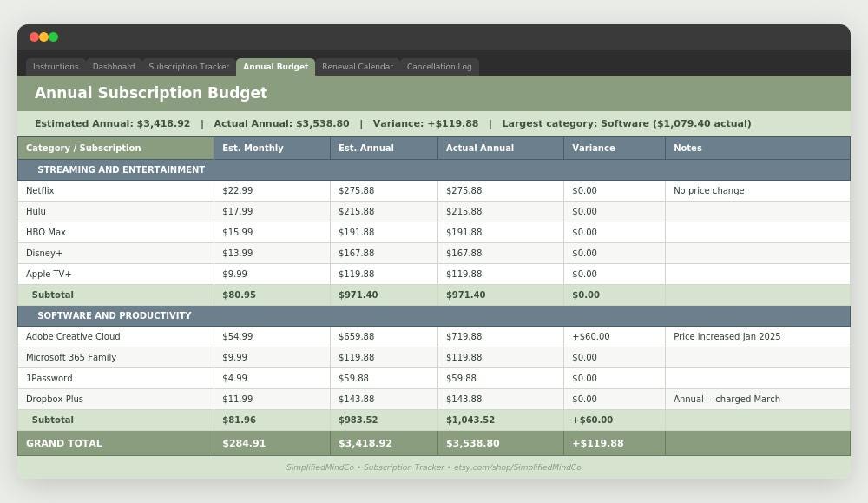Go to the Renewal Calendar tab
This screenshot has width=868, height=503.
[x=358, y=67]
